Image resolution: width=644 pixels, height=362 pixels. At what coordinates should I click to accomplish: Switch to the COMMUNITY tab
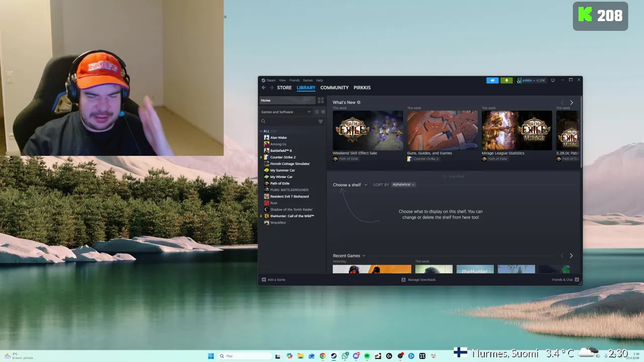coord(335,87)
